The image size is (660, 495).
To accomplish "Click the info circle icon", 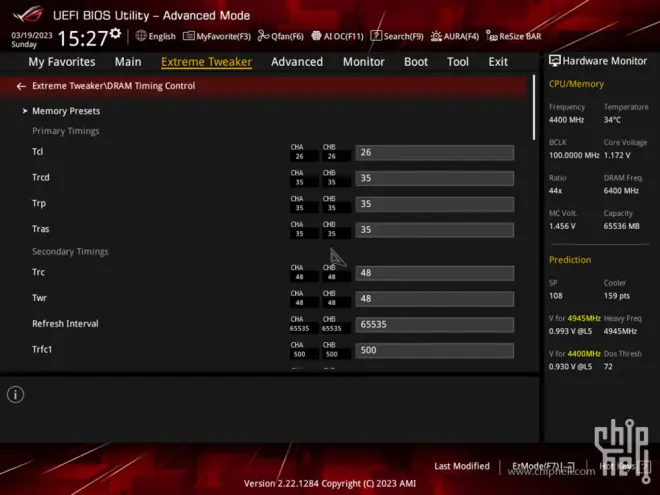I will [x=16, y=394].
